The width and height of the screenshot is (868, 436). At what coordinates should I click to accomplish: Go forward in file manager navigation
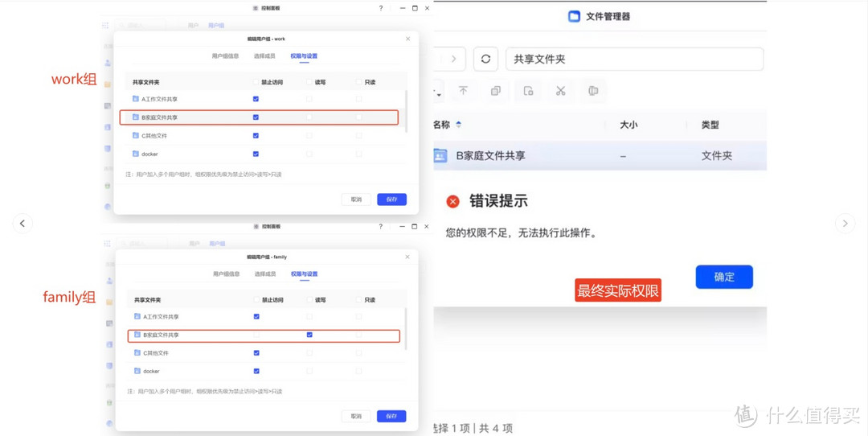tap(453, 59)
